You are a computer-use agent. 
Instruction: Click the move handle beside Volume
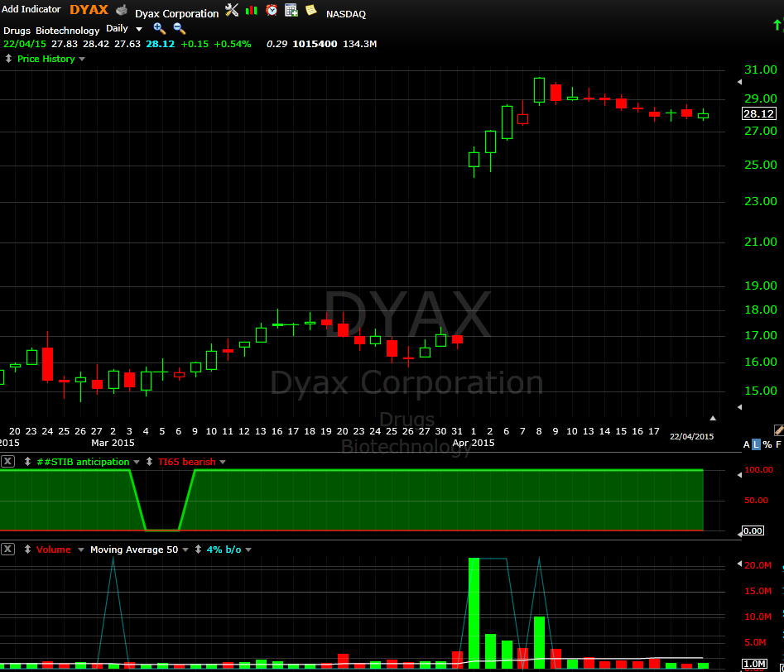click(27, 550)
